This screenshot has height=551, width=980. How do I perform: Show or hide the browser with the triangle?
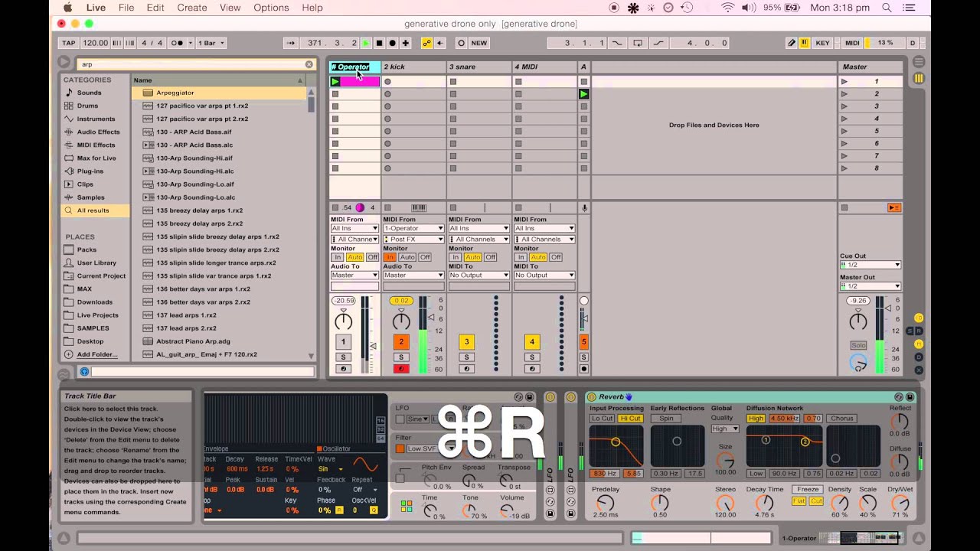tap(64, 63)
